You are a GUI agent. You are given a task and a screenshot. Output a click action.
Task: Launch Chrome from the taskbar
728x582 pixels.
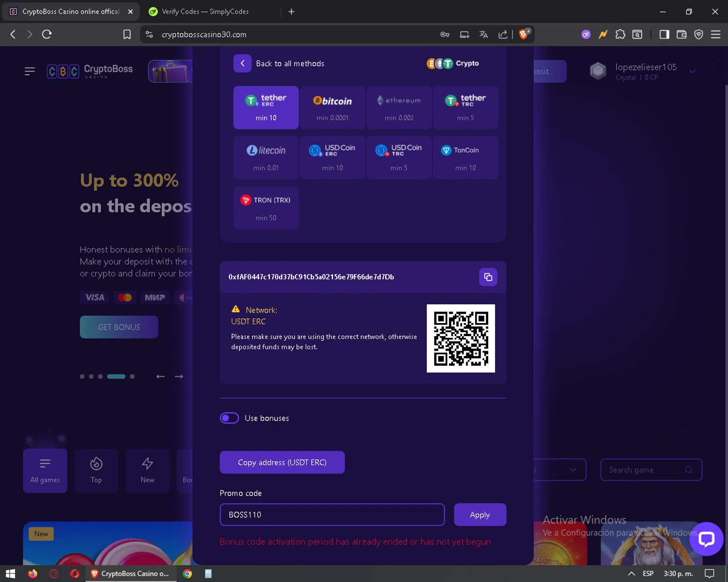click(x=187, y=574)
